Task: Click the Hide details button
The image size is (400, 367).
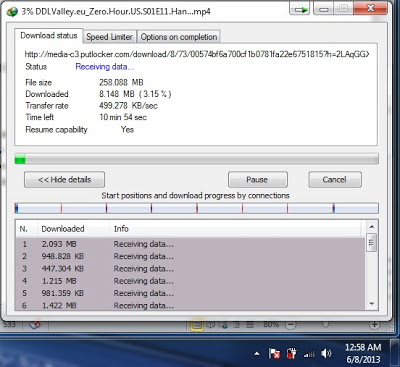Action: point(64,180)
